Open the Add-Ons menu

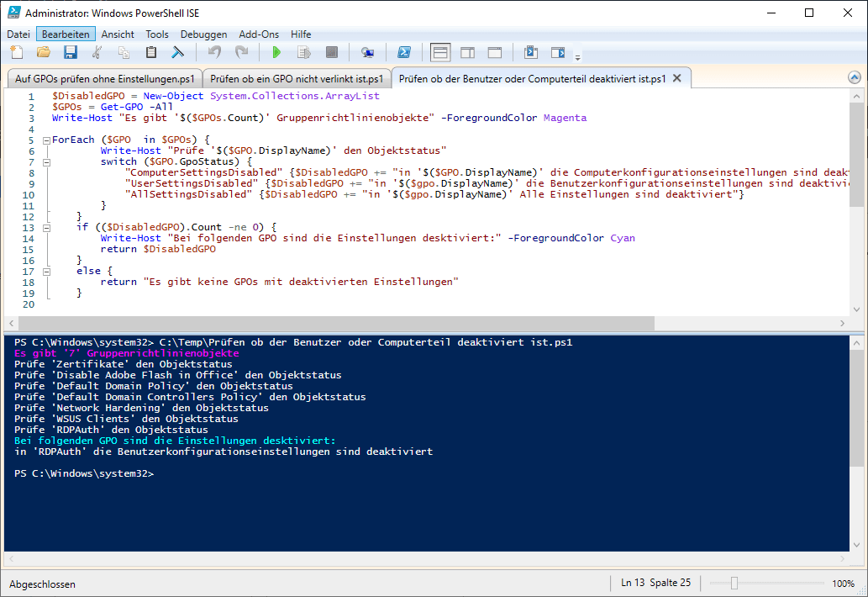point(260,34)
